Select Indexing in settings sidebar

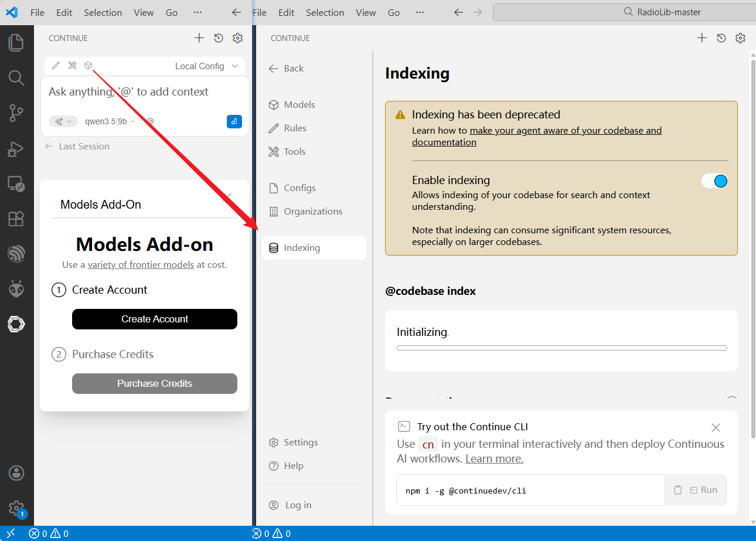tap(314, 248)
